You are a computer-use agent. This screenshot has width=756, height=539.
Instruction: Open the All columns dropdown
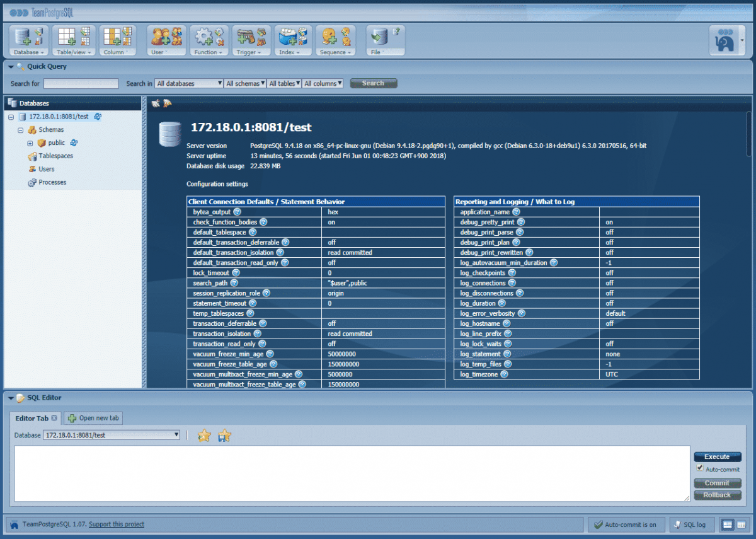pos(323,83)
